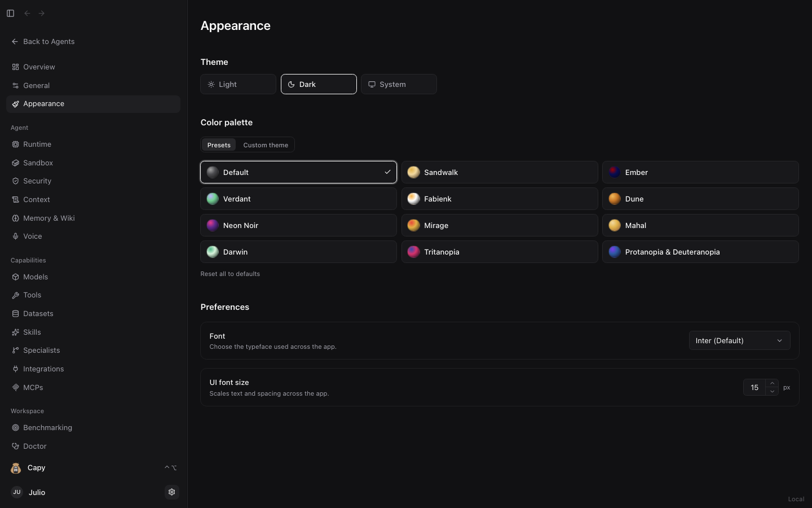Image resolution: width=812 pixels, height=508 pixels.
Task: Switch to the Custom theme tab
Action: [x=266, y=145]
